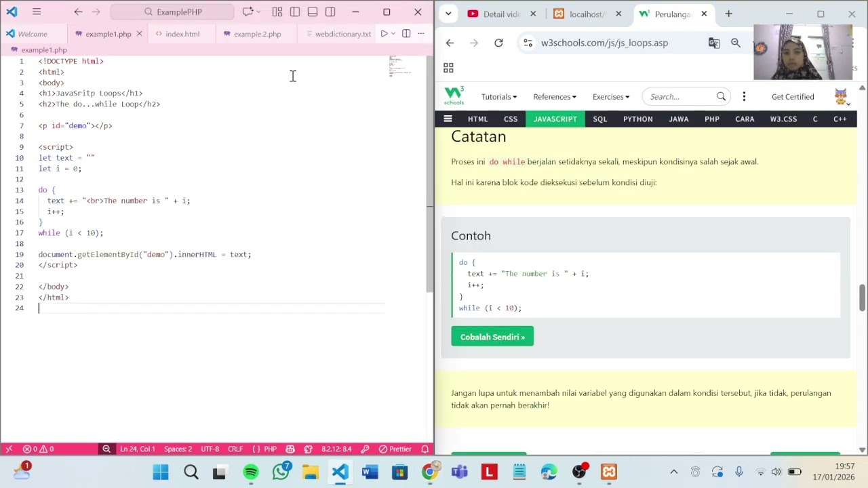868x488 pixels.
Task: Toggle the secondary side bar in VS Code
Action: pos(330,12)
